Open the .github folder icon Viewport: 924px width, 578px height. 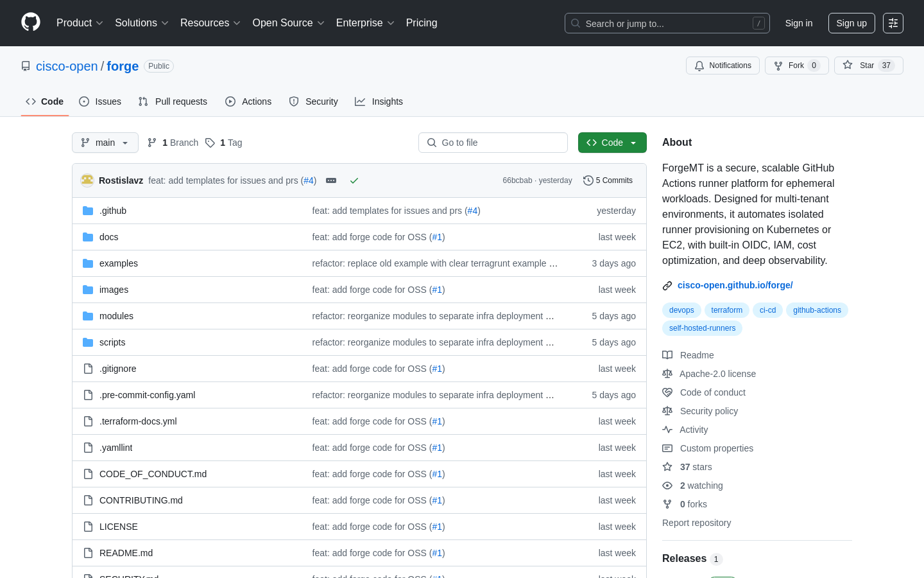pyautogui.click(x=88, y=211)
